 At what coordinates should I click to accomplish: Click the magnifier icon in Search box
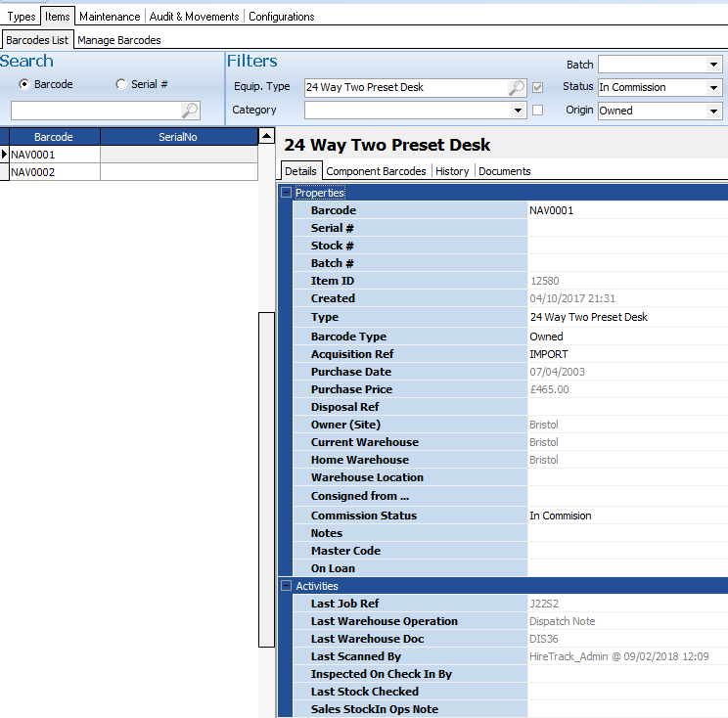[190, 111]
